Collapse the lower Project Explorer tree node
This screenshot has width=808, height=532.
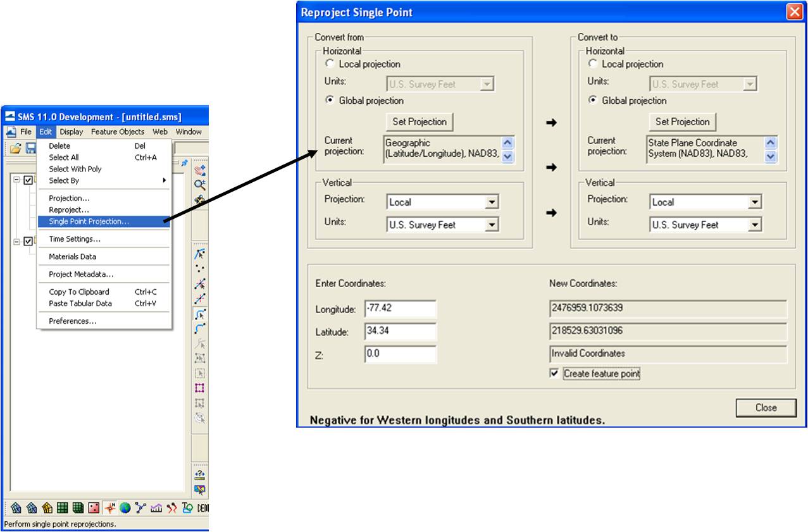click(x=16, y=242)
